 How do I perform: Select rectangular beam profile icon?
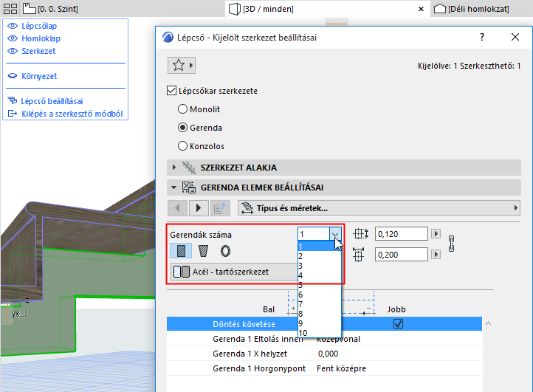pos(181,251)
